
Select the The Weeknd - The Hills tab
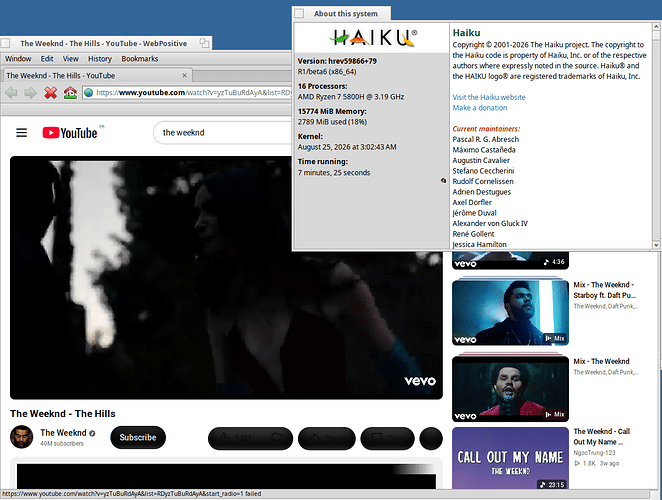pos(97,76)
